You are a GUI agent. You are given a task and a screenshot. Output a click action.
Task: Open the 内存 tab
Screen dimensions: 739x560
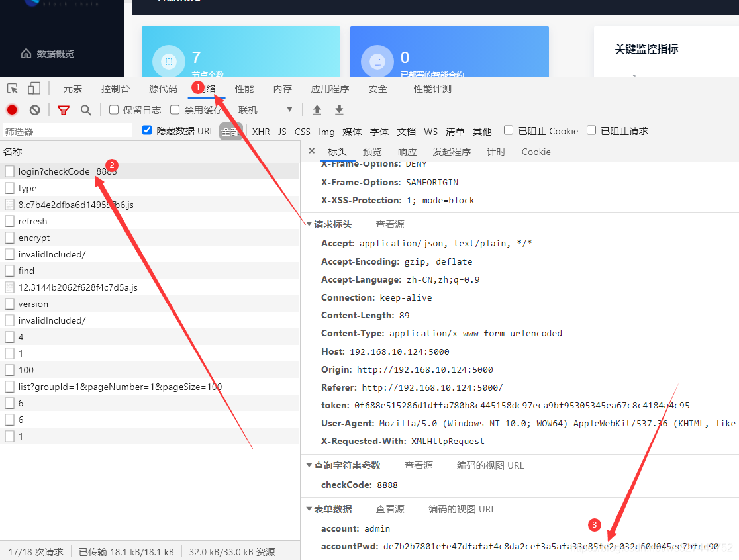pos(282,89)
